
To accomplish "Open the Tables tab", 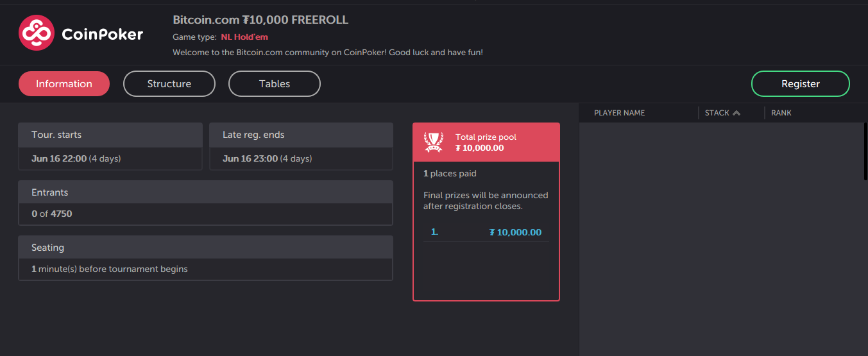I will (x=275, y=84).
